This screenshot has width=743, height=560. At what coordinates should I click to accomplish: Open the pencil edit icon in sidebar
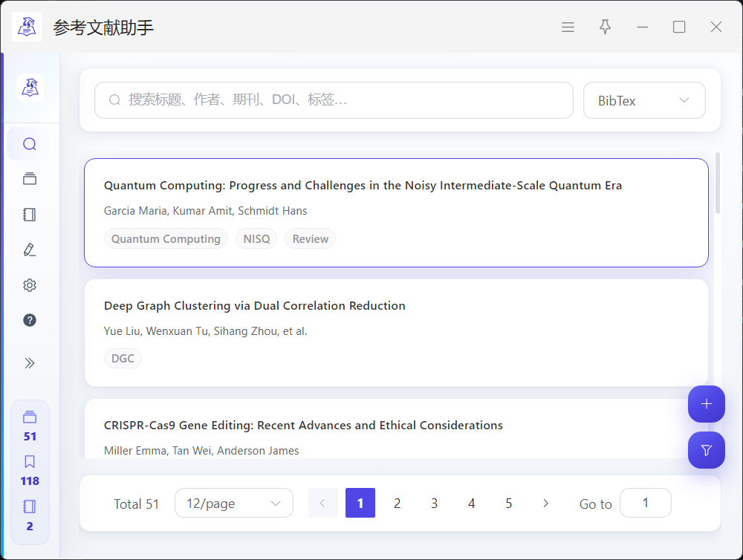coord(30,250)
